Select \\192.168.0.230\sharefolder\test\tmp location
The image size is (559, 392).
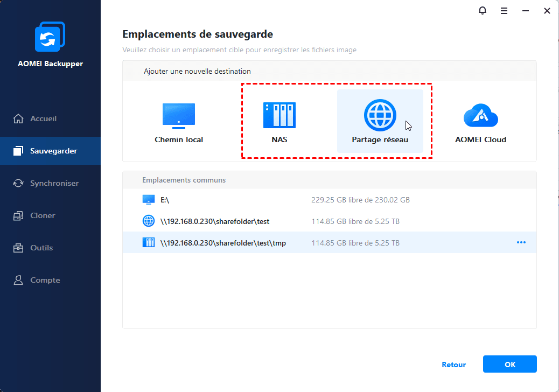coord(330,243)
